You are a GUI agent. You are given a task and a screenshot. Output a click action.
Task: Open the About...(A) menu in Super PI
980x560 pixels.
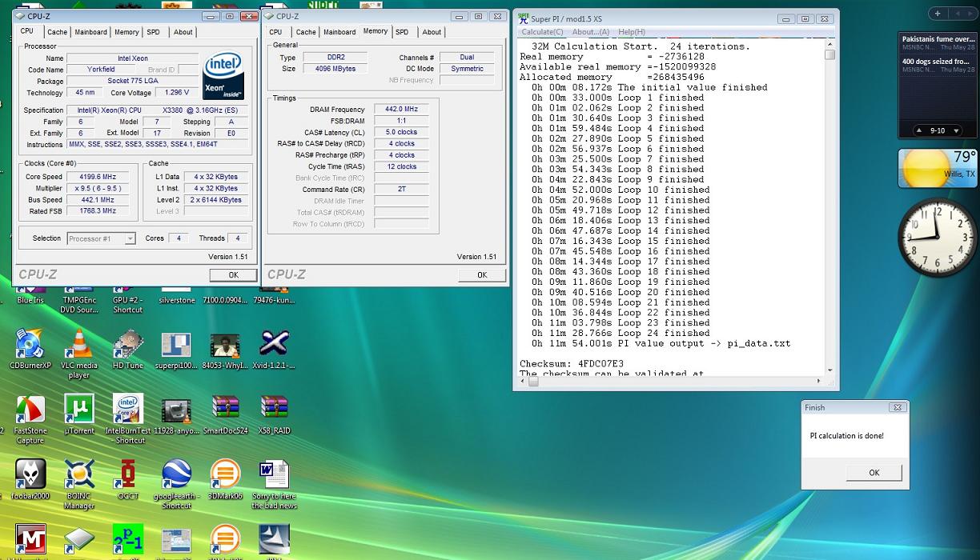click(591, 32)
